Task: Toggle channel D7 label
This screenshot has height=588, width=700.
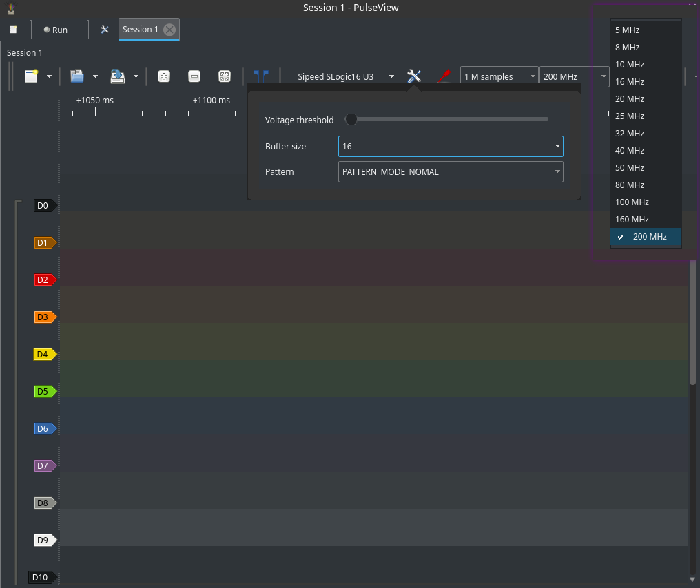Action: (44, 466)
